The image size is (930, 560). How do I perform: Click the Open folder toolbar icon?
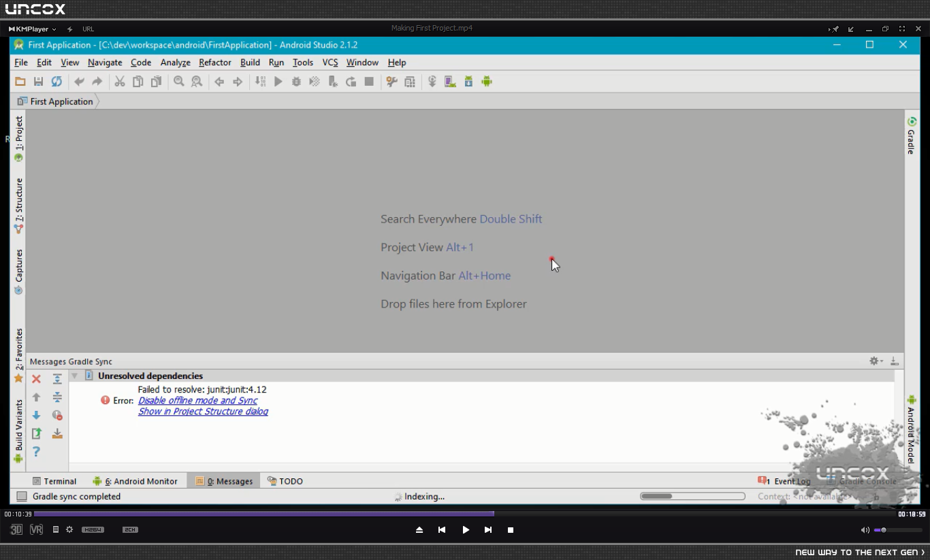click(x=20, y=82)
